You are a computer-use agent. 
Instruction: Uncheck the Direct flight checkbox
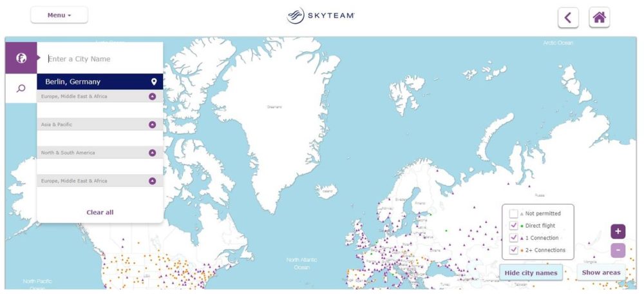[513, 225]
